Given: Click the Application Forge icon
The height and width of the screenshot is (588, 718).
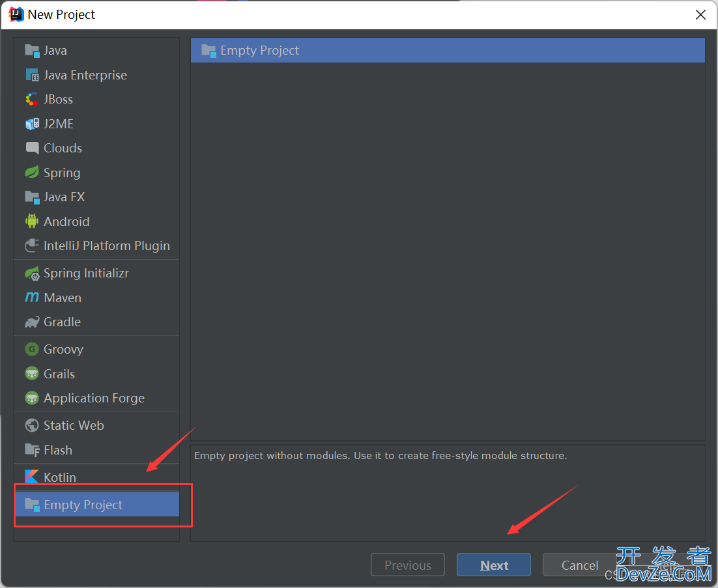Looking at the screenshot, I should [32, 398].
